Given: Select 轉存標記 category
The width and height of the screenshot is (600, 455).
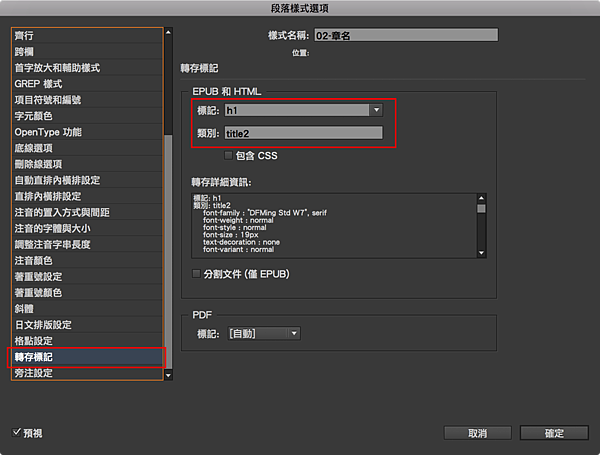Looking at the screenshot, I should coord(87,357).
